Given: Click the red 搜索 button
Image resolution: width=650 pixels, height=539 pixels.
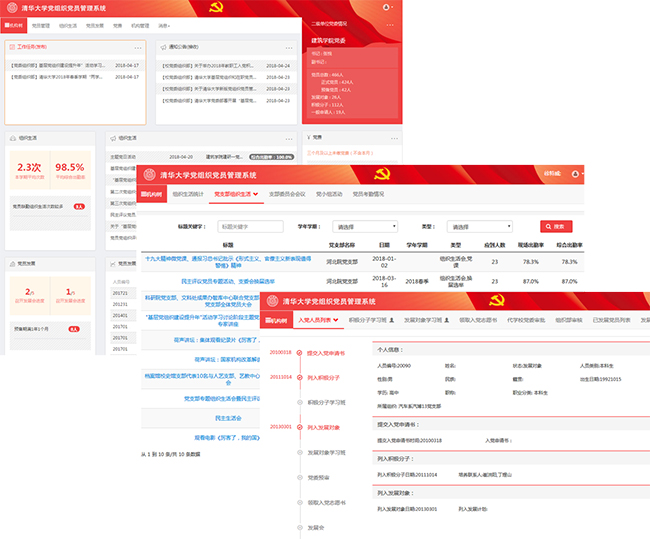Looking at the screenshot, I should pyautogui.click(x=556, y=227).
